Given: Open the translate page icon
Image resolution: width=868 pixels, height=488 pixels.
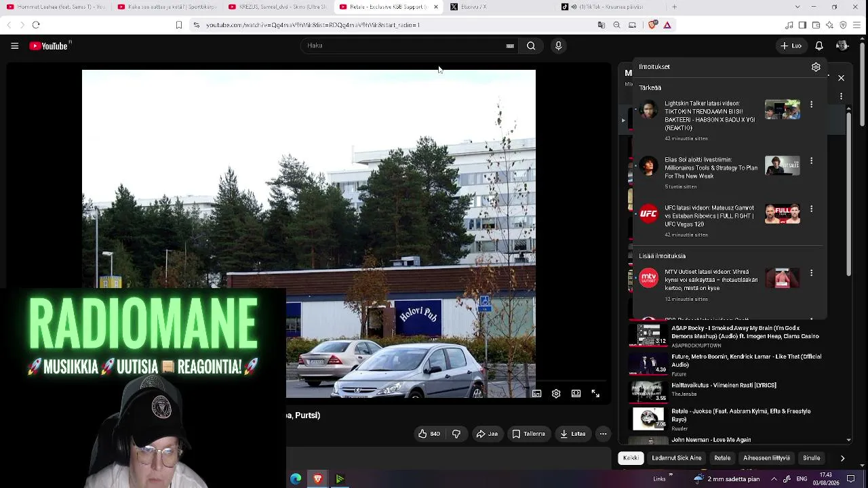Looking at the screenshot, I should [601, 25].
